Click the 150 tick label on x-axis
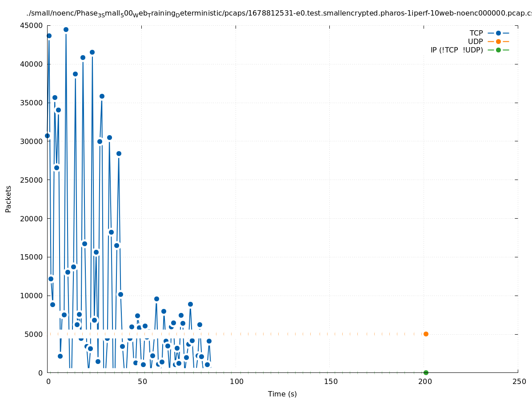 pos(330,382)
